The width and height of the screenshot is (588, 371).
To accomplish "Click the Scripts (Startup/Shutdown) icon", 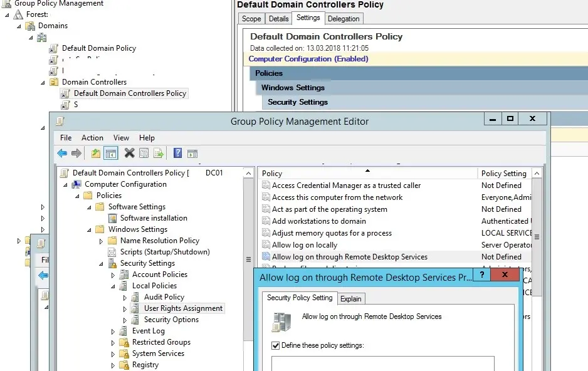I will pyautogui.click(x=112, y=252).
